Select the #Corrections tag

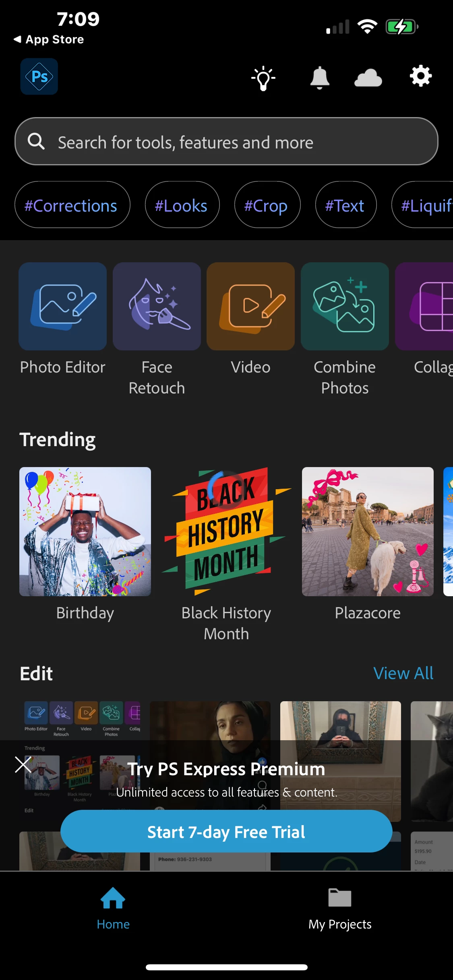pyautogui.click(x=72, y=205)
